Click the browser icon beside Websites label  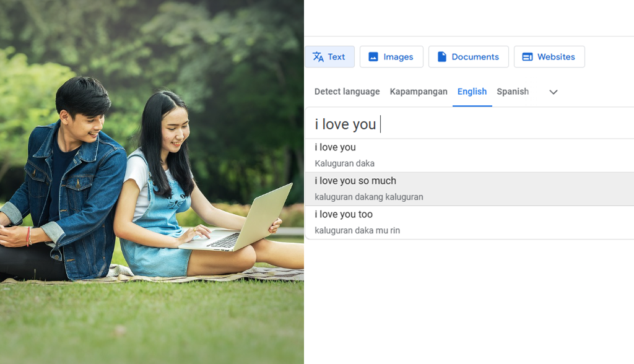tap(528, 56)
